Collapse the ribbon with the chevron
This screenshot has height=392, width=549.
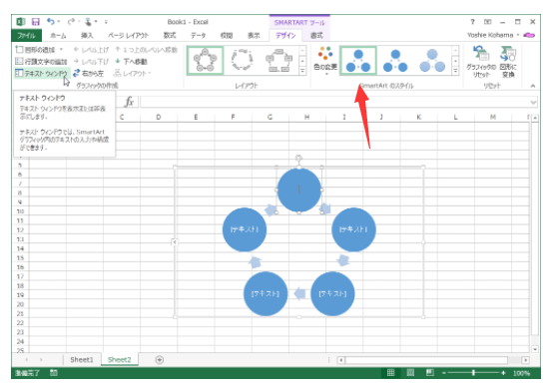coord(533,86)
